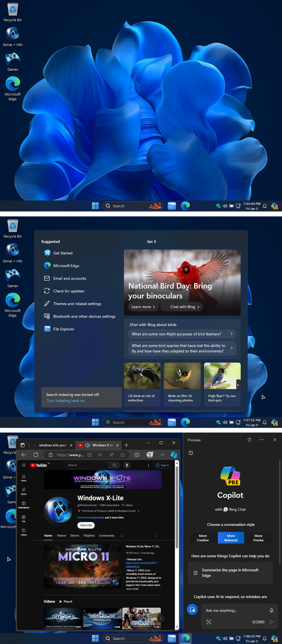Image resolution: width=282 pixels, height=644 pixels.
Task: Subscribe to the Windows X-Lite channel
Action: pos(86,525)
